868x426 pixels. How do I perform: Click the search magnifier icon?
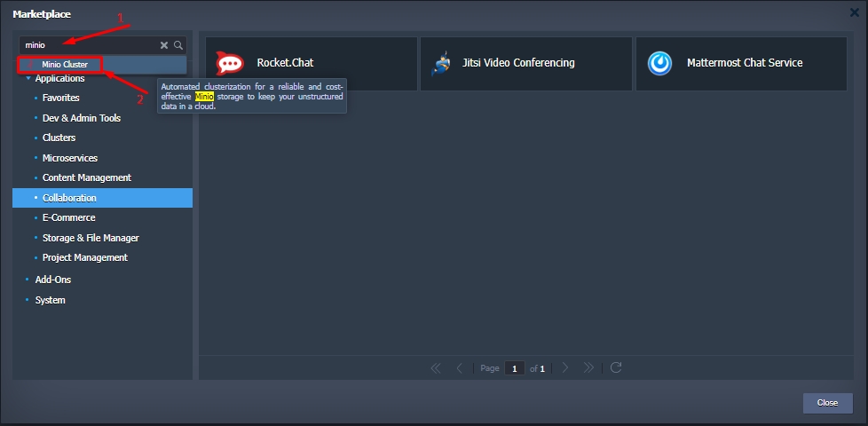178,45
